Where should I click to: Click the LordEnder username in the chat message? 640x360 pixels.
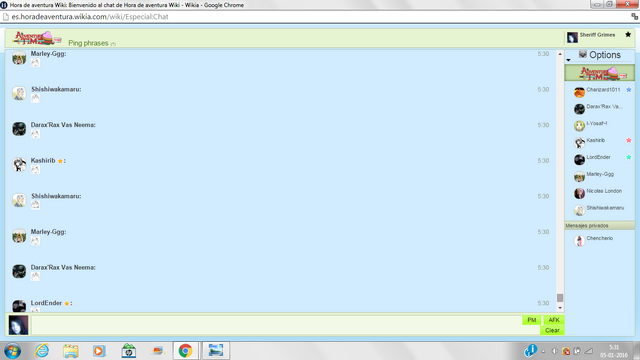pos(46,303)
